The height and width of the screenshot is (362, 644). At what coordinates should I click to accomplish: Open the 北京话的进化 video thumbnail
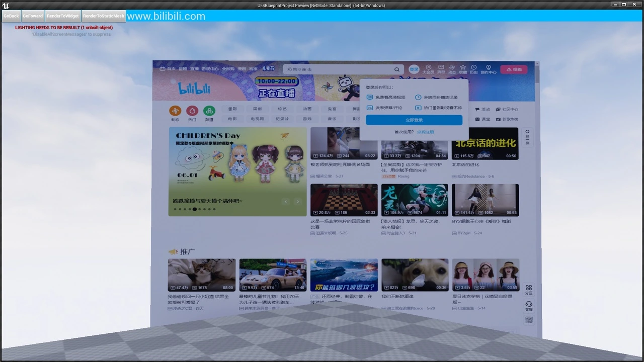(485, 143)
